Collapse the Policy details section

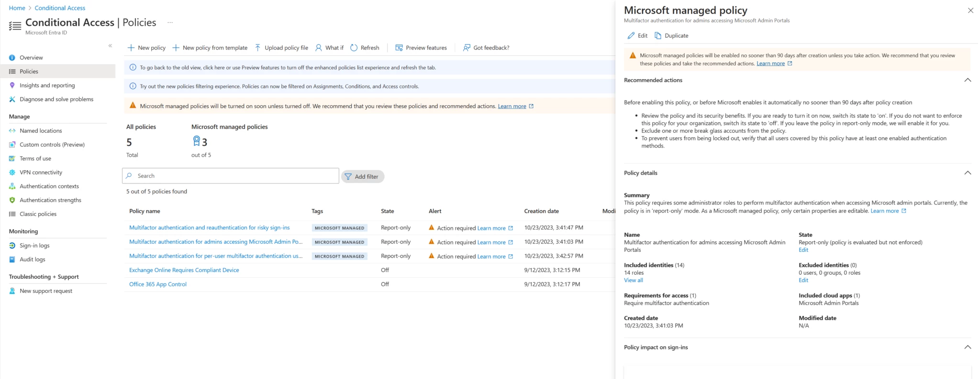[x=968, y=173]
